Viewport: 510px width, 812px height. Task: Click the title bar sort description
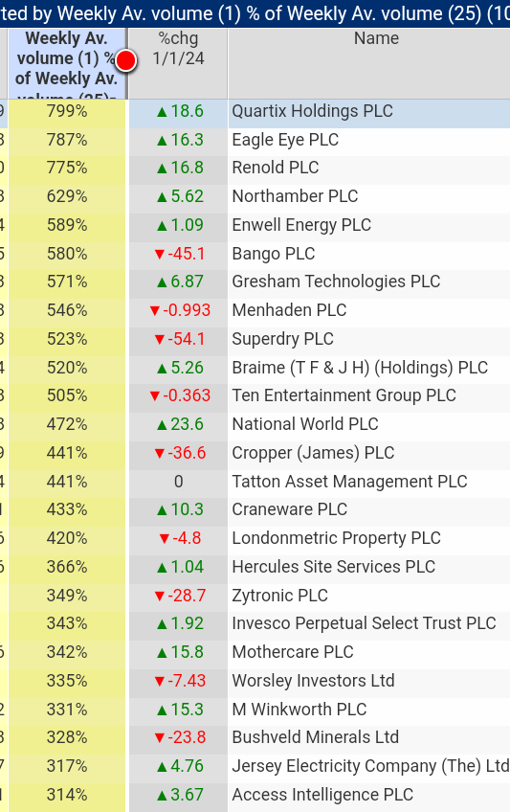coord(255,13)
